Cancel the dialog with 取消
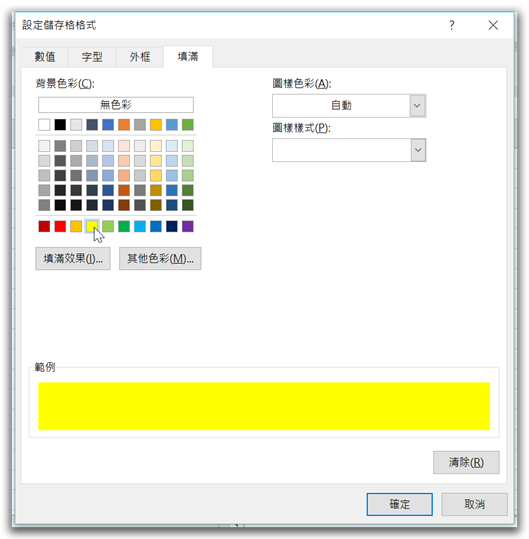The width and height of the screenshot is (529, 539). tap(474, 504)
